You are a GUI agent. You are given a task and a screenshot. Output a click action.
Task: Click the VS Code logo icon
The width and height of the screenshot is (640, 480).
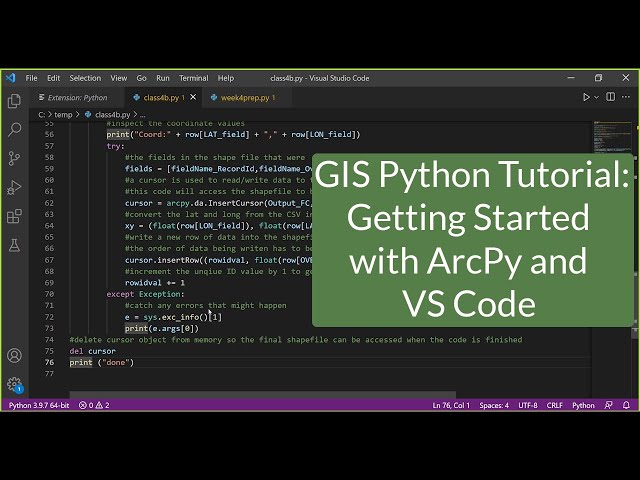point(11,78)
